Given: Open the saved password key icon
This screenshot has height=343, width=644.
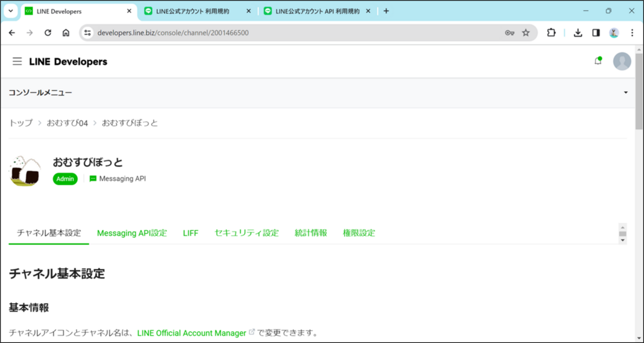Looking at the screenshot, I should tap(510, 33).
